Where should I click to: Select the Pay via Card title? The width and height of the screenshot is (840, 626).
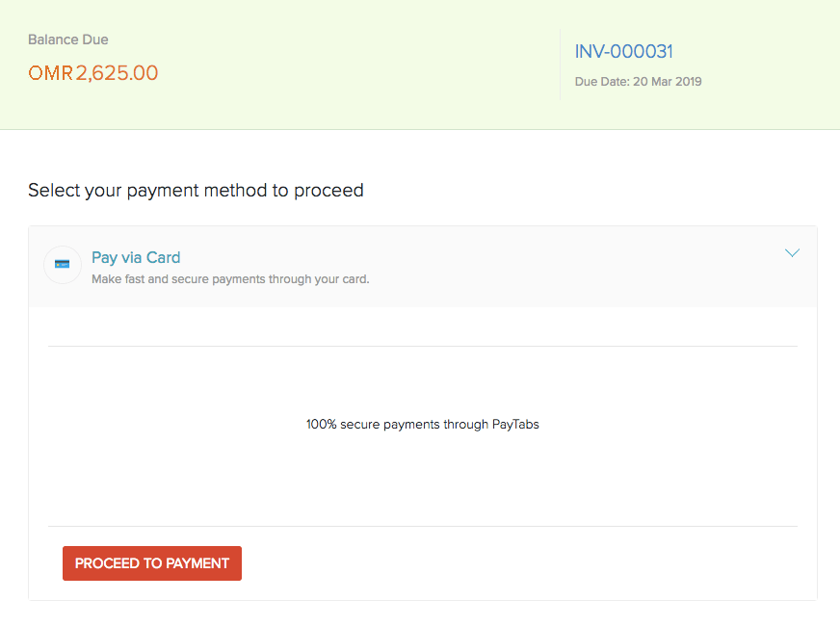[136, 258]
